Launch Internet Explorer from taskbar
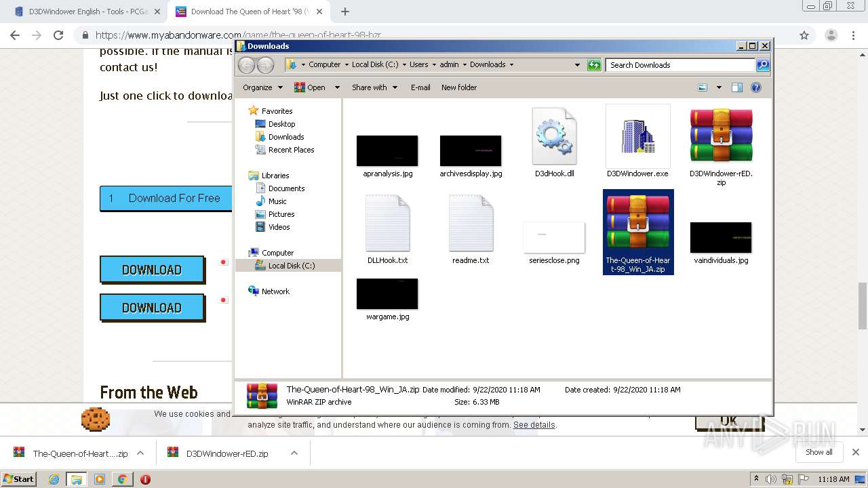868x488 pixels. [54, 479]
